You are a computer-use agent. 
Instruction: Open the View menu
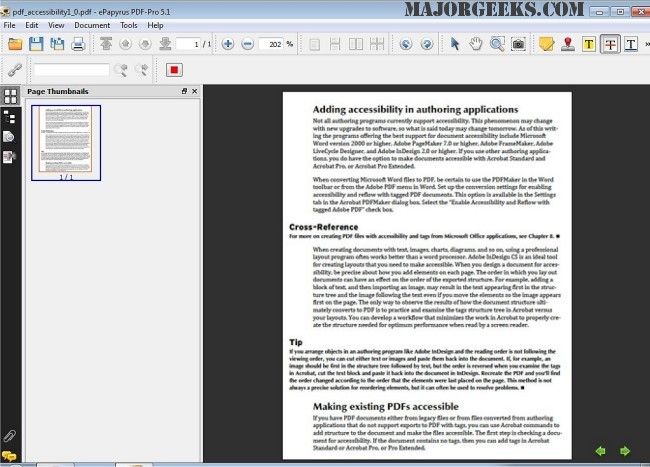pyautogui.click(x=56, y=25)
